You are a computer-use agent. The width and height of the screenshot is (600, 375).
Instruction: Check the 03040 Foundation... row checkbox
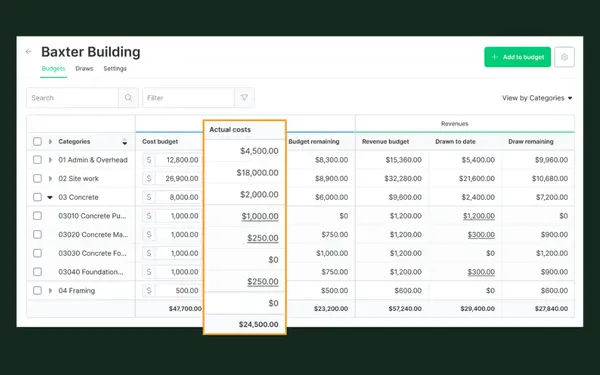click(x=37, y=272)
